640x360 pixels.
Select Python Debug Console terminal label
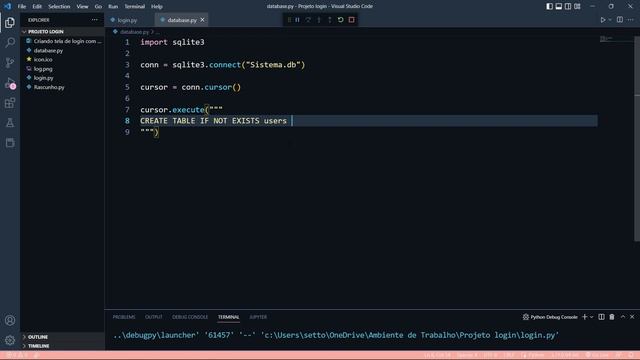[550, 317]
